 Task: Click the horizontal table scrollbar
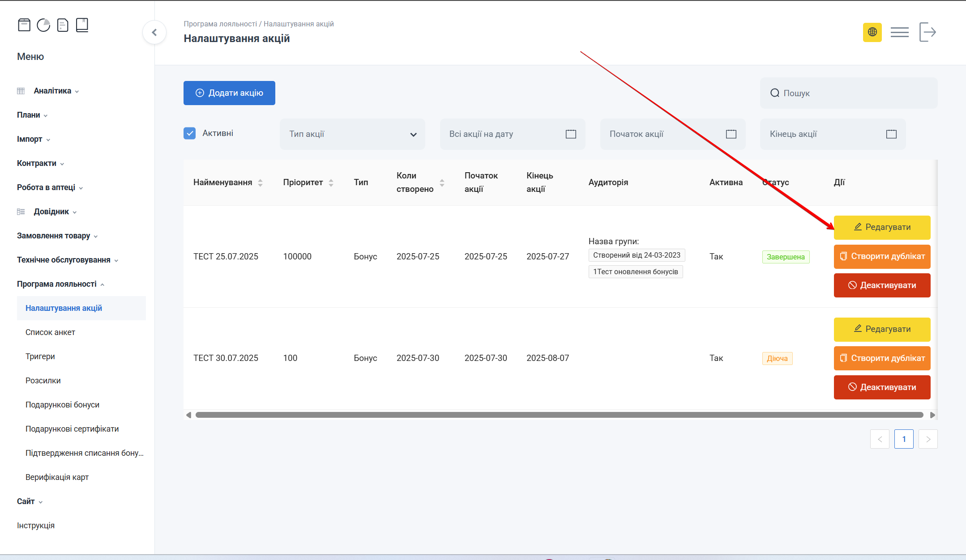pos(559,415)
